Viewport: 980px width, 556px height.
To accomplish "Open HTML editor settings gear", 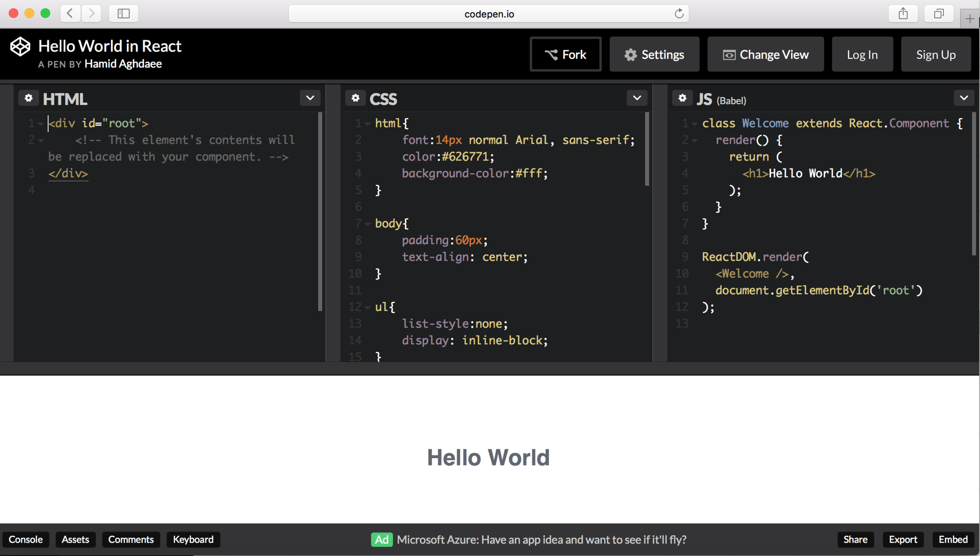I will [28, 98].
